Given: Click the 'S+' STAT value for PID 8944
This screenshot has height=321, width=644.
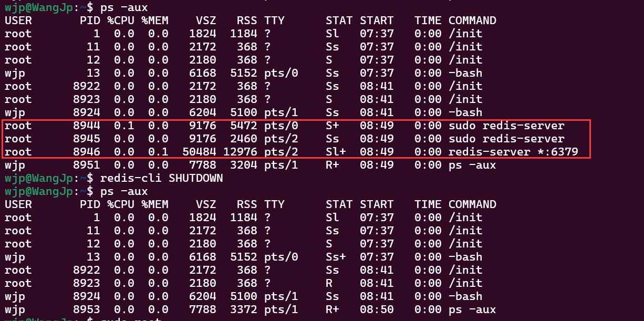Looking at the screenshot, I should [333, 126].
